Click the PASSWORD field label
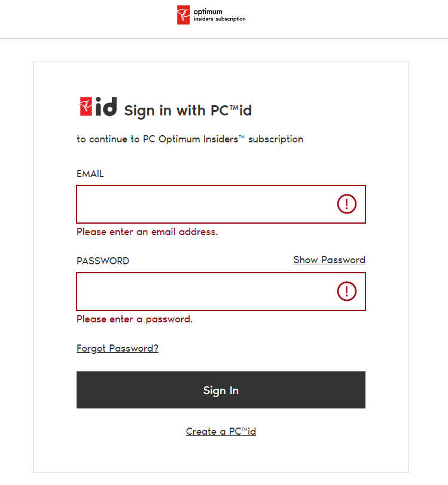448x485 pixels. click(102, 261)
